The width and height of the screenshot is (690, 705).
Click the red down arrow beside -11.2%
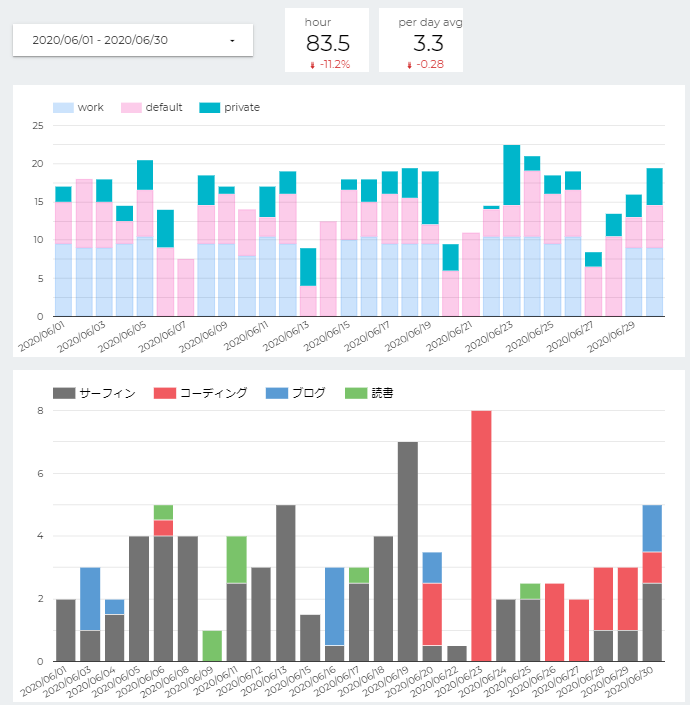(312, 65)
